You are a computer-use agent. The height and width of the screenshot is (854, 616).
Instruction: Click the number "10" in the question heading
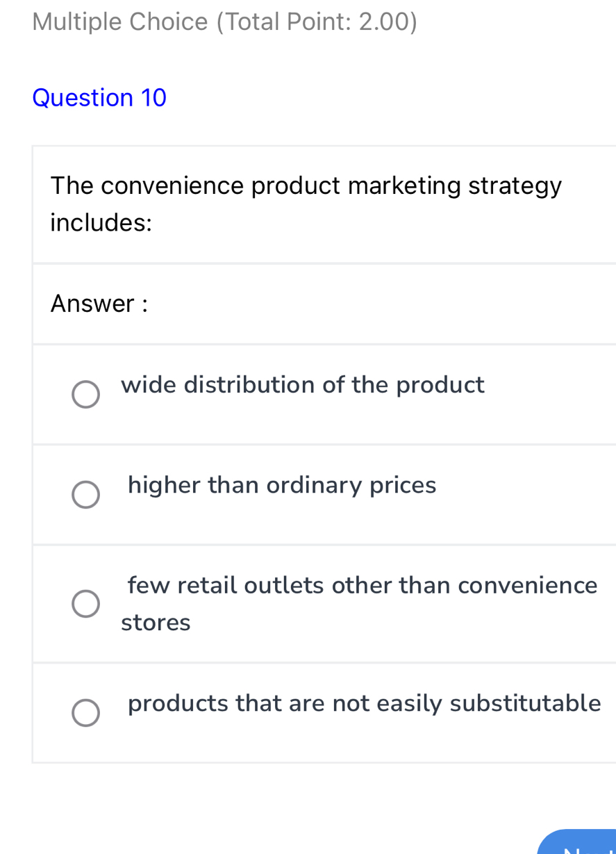153,98
